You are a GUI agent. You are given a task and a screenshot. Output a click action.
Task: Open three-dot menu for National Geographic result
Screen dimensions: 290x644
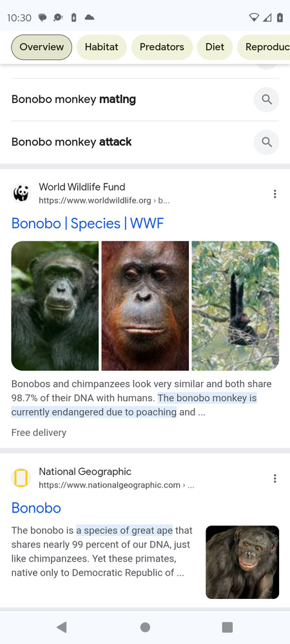[275, 478]
